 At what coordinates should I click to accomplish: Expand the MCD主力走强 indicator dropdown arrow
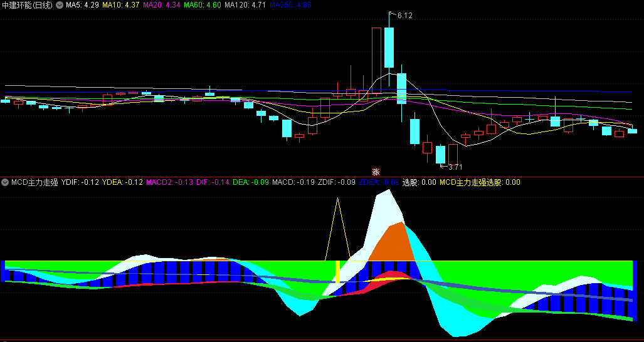(6, 183)
